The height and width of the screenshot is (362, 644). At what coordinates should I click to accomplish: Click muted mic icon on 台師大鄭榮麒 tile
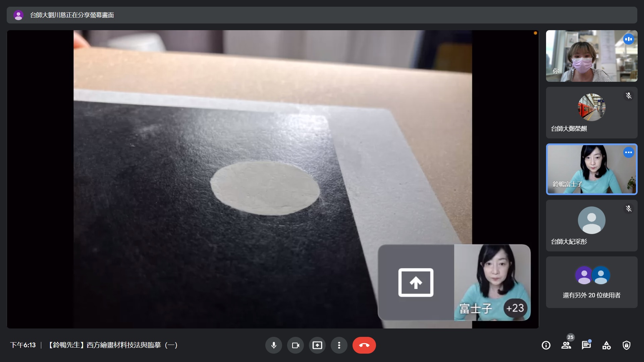point(629,96)
